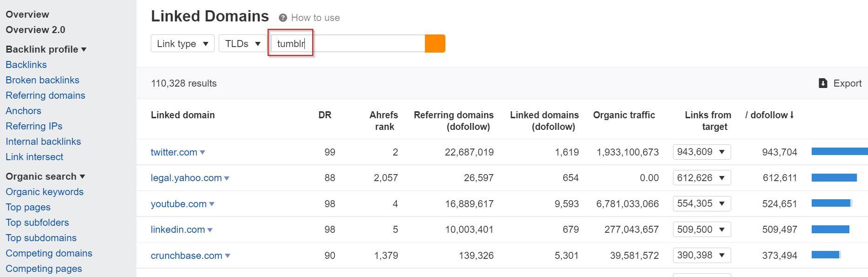The height and width of the screenshot is (277, 868).
Task: Open the youtube.com link
Action: point(179,204)
